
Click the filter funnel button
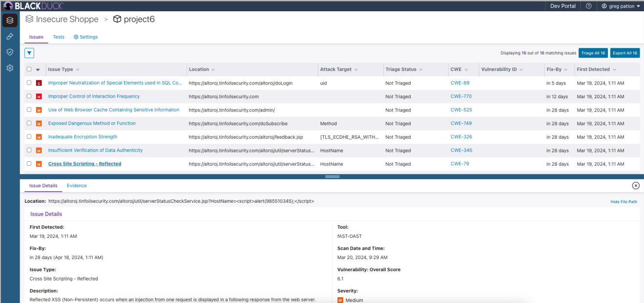pyautogui.click(x=29, y=53)
